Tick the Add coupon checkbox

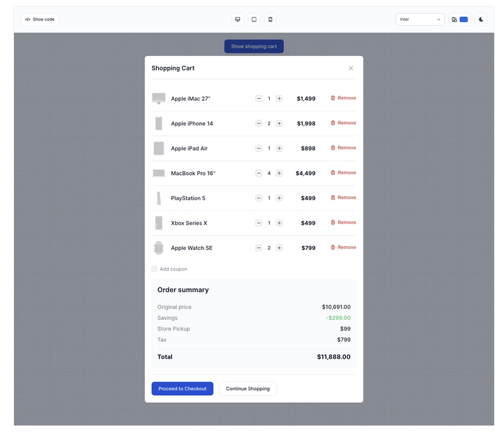154,269
